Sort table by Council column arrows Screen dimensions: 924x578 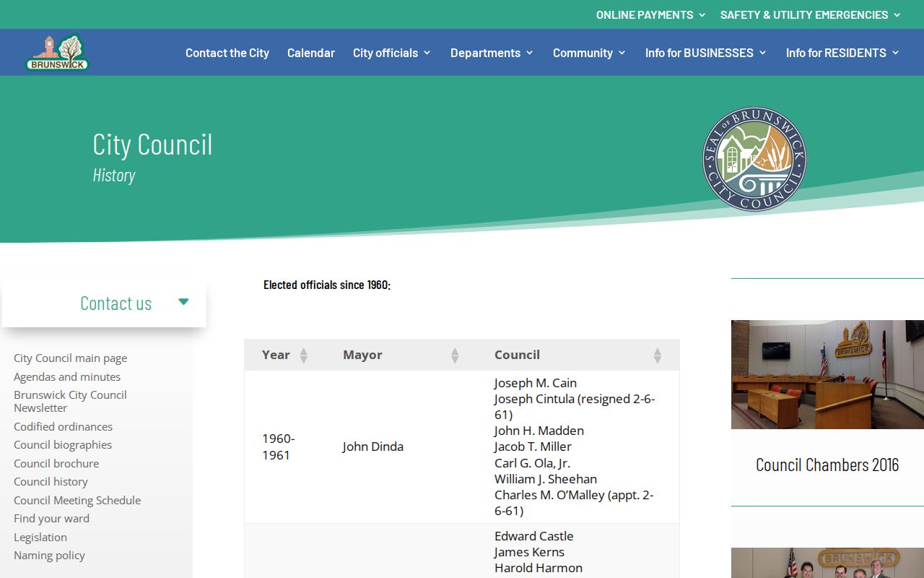[x=657, y=355]
